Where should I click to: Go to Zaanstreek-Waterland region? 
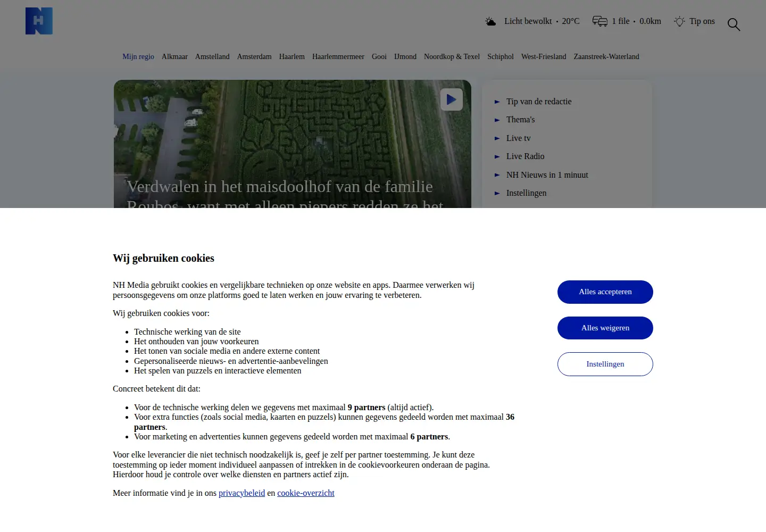(x=606, y=56)
